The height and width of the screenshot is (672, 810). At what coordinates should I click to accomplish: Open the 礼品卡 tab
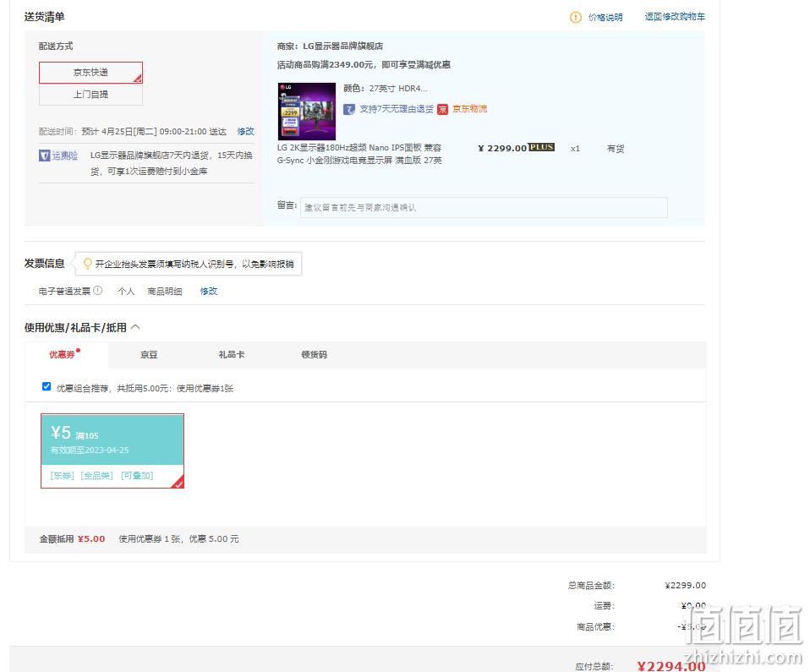tap(232, 354)
